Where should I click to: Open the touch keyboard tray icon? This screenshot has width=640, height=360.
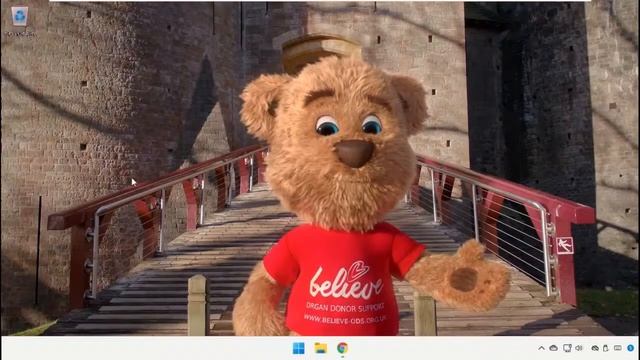coord(618,348)
